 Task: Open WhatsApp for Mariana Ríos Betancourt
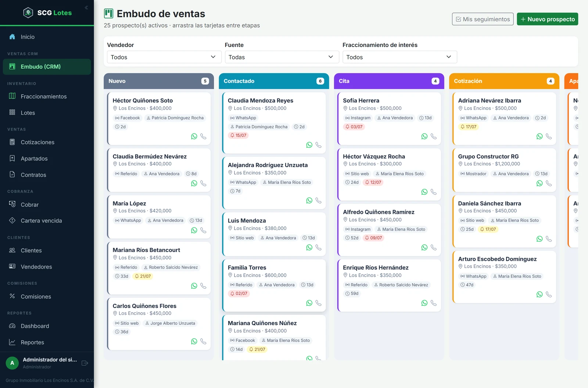(194, 286)
